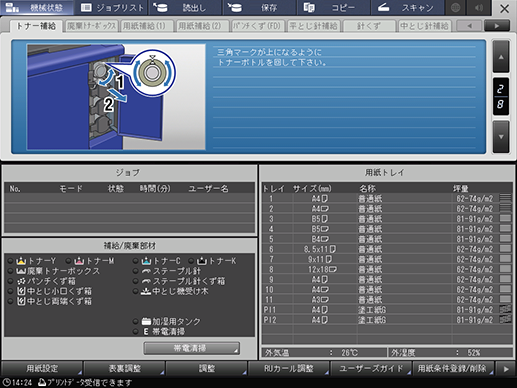Screen dimensions: 517x388
Task: Click the ステープル針くず箱 icon
Action: coord(146,281)
